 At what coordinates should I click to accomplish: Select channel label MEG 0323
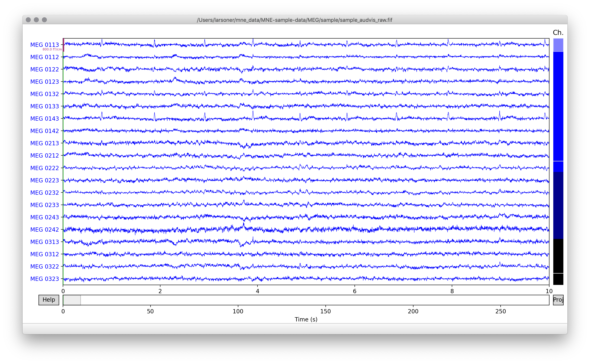(45, 279)
